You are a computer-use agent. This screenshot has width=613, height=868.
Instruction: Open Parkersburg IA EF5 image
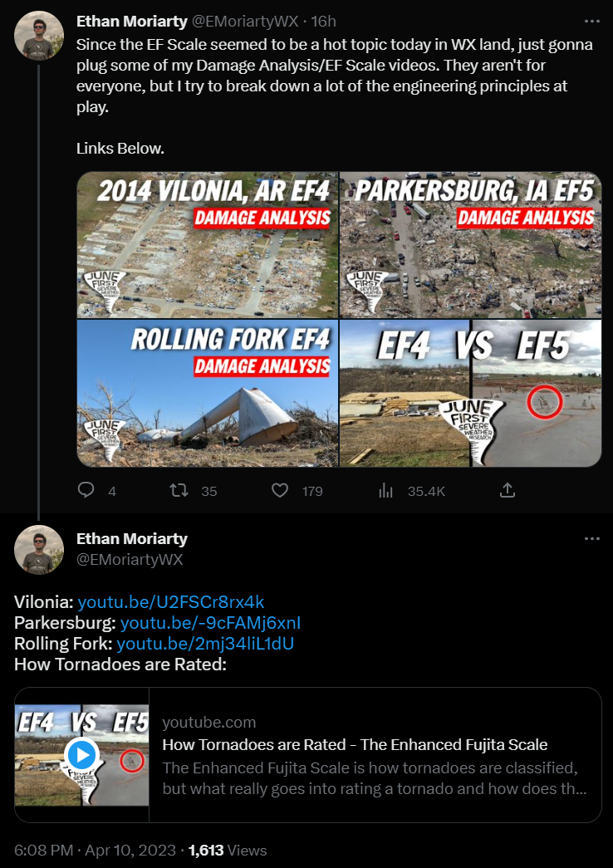click(470, 245)
